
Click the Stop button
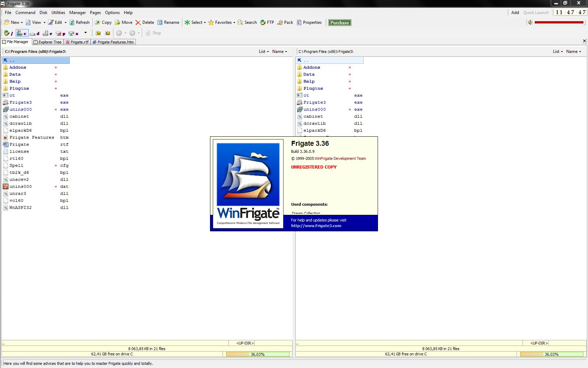point(153,33)
